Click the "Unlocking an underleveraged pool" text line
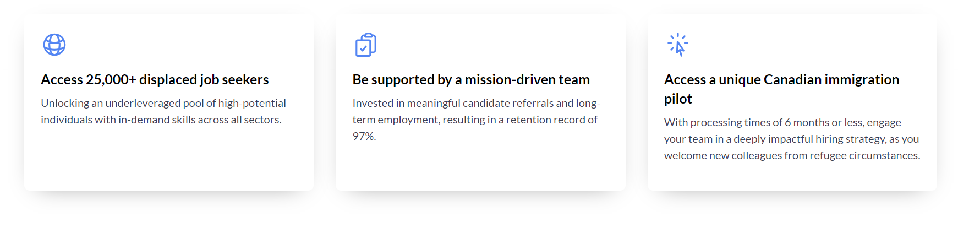980x227 pixels. 163,103
